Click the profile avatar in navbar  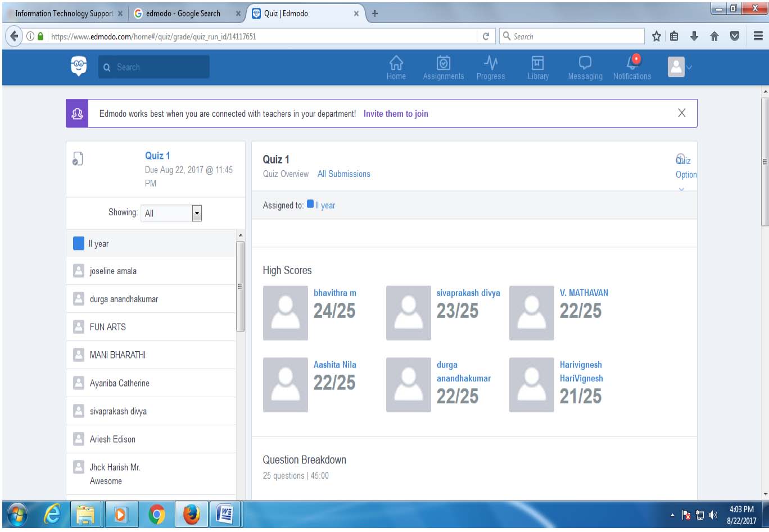click(676, 67)
